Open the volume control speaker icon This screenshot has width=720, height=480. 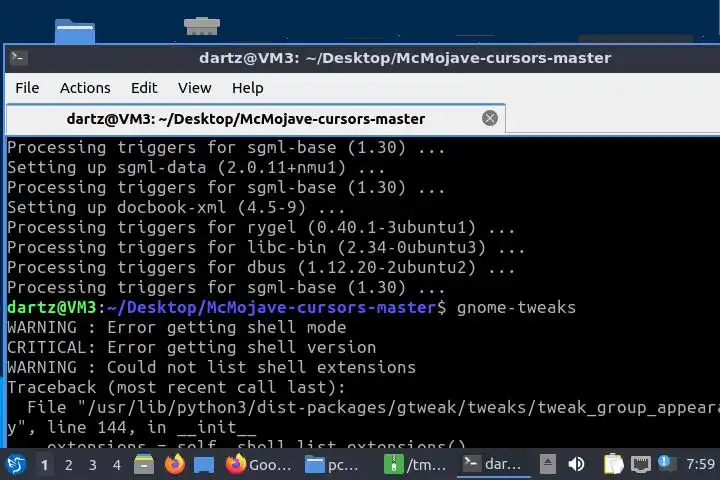click(576, 464)
